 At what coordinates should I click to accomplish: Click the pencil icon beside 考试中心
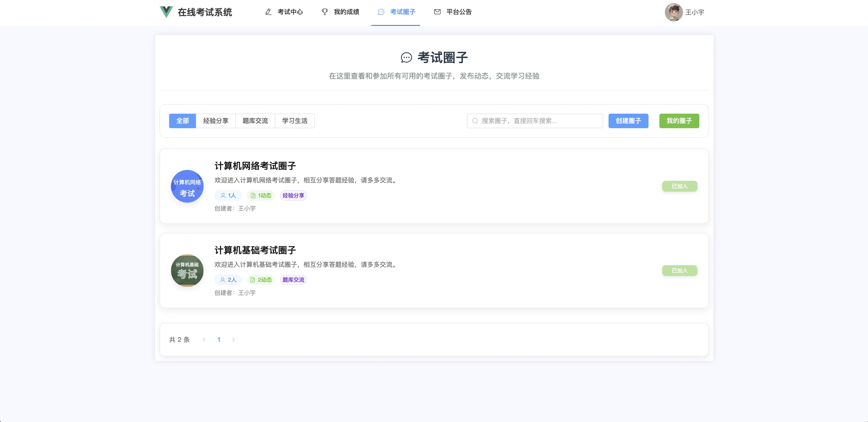(268, 12)
